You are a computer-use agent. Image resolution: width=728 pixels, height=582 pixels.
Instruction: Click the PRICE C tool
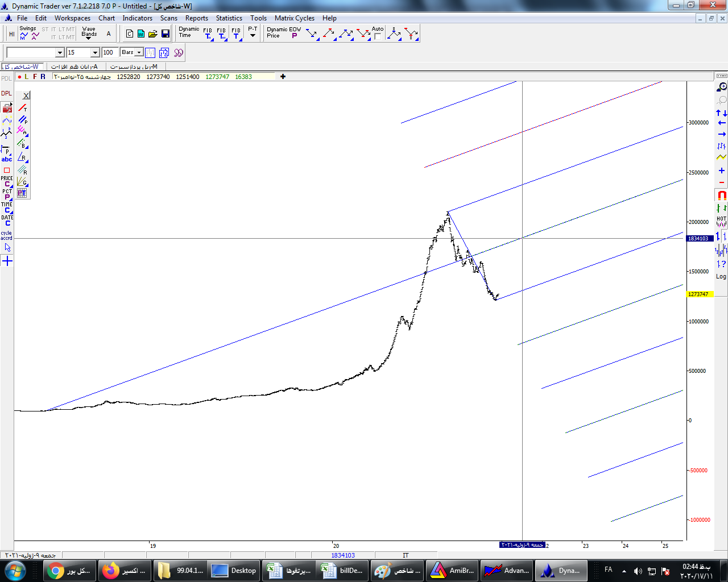[x=7, y=181]
